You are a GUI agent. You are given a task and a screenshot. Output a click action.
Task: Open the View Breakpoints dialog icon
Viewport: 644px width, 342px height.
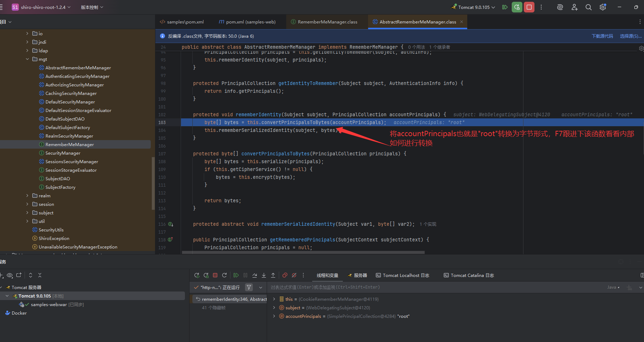coord(285,275)
